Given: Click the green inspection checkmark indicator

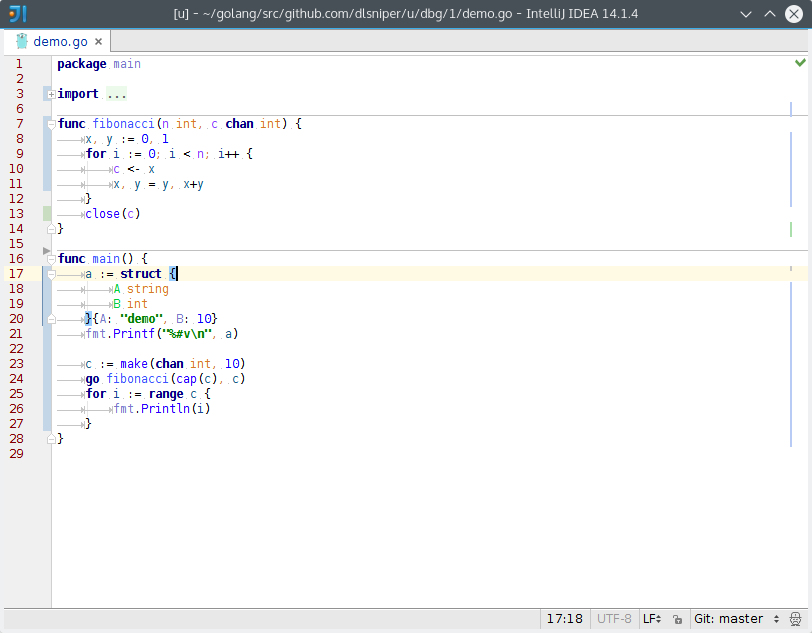Looking at the screenshot, I should pos(800,63).
